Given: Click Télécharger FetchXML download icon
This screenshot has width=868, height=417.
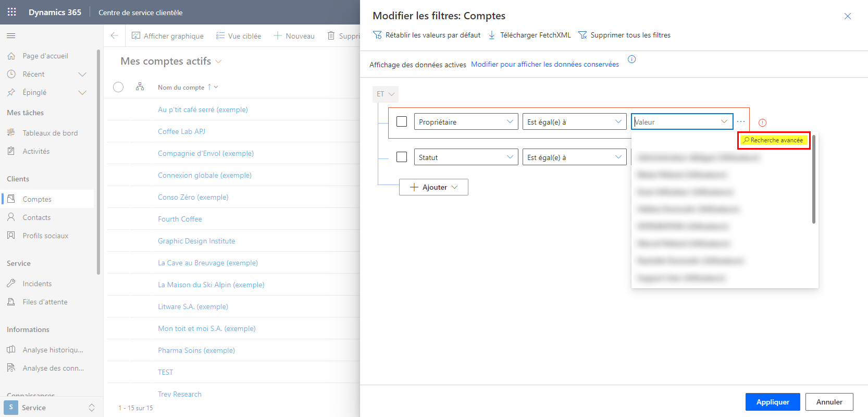Looking at the screenshot, I should (492, 35).
